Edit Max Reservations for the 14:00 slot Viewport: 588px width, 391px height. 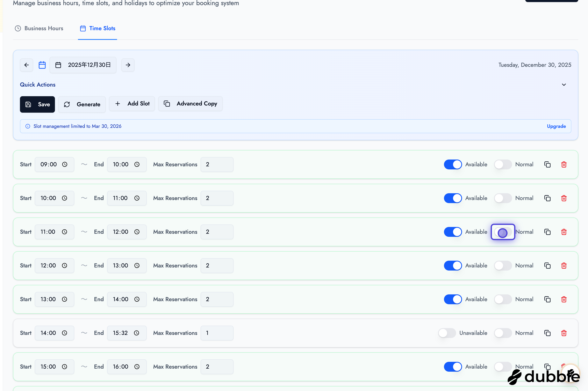[x=217, y=333]
